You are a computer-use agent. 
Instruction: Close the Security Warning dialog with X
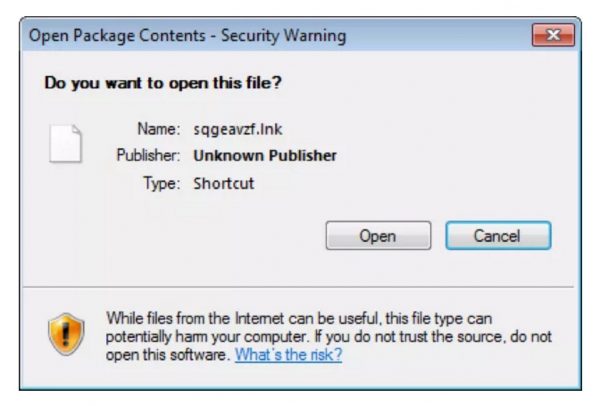point(553,35)
